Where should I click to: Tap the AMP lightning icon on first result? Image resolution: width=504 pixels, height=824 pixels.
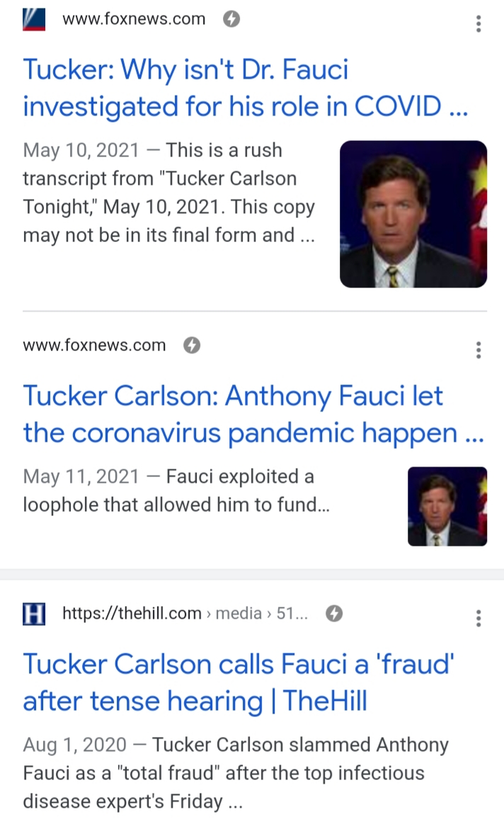tap(231, 20)
